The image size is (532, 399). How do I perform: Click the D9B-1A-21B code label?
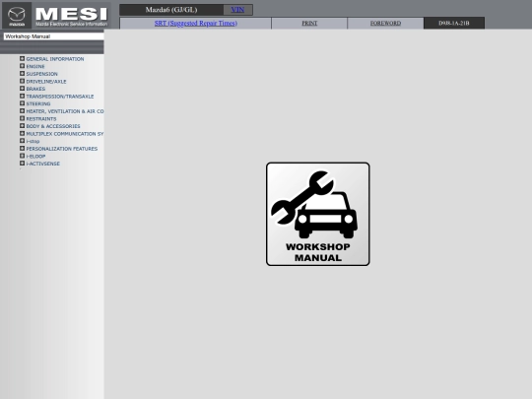[x=454, y=23]
